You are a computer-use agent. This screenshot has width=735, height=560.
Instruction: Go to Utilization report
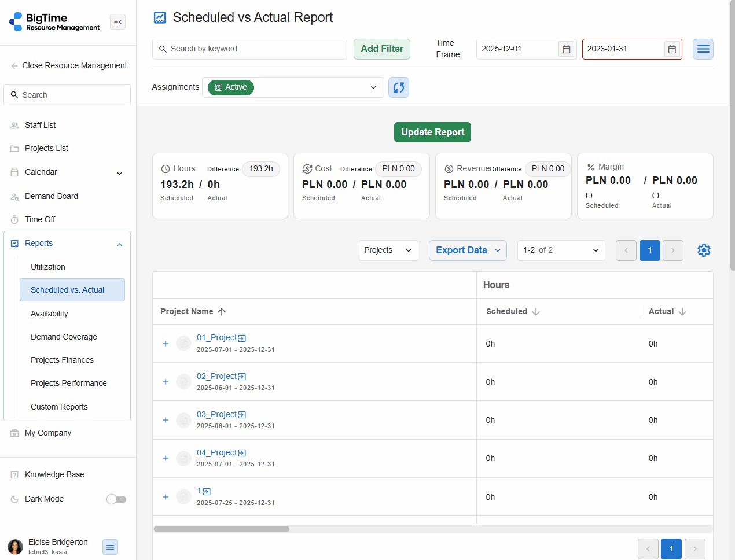(x=48, y=267)
